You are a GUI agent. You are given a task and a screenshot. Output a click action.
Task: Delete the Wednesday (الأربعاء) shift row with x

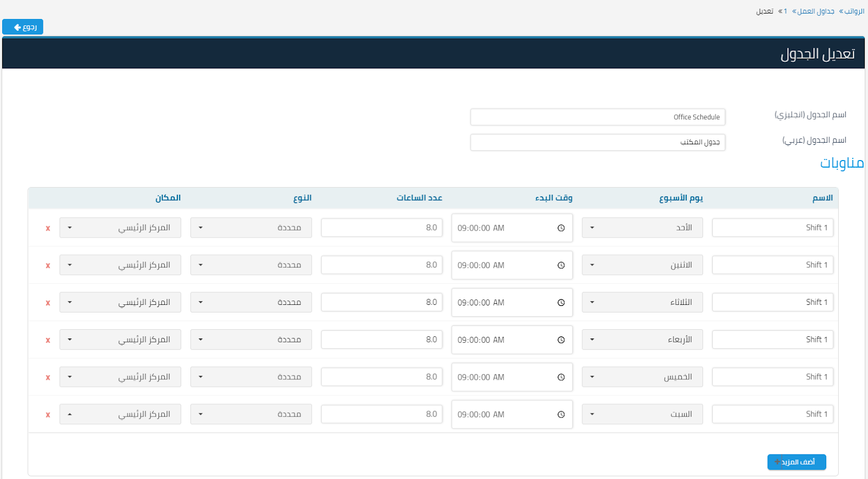tap(48, 340)
